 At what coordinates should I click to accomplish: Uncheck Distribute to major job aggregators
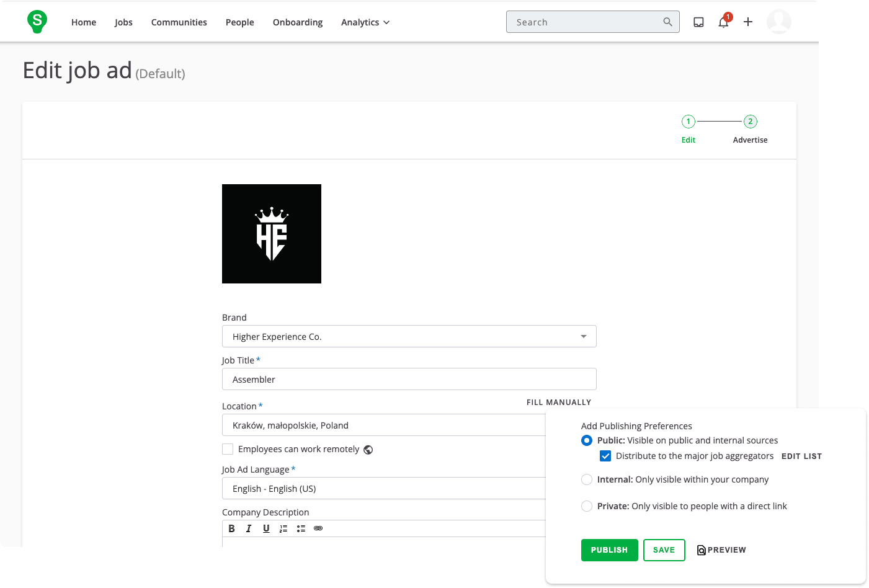(605, 456)
